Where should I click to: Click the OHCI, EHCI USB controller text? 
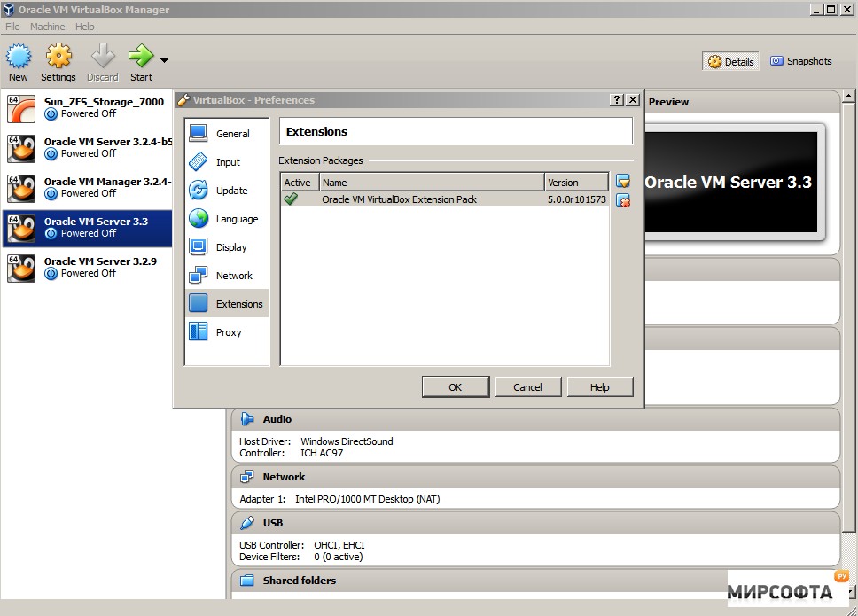(x=339, y=545)
